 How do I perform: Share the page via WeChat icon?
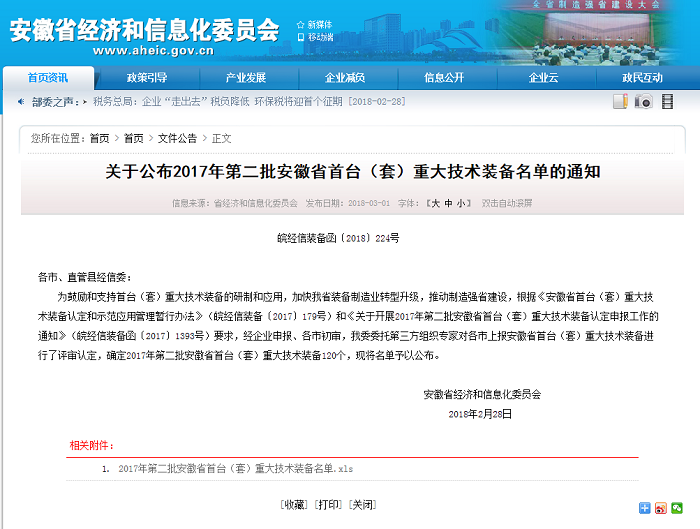[x=677, y=508]
